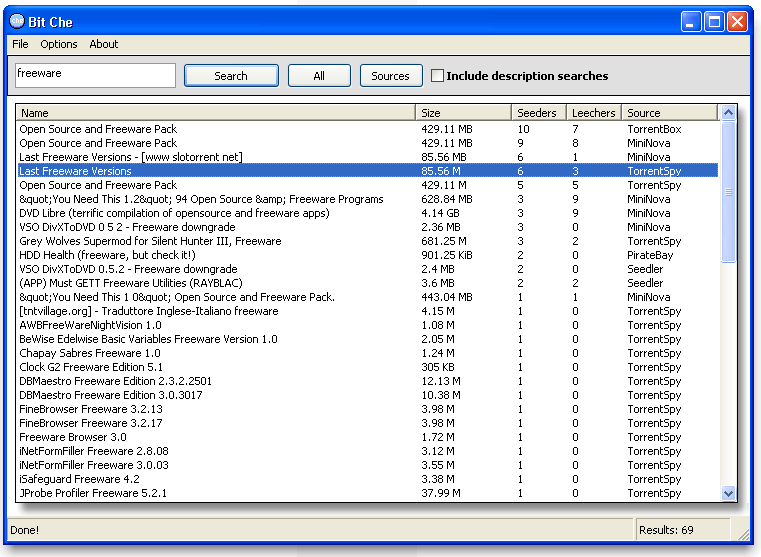Click the scrollbar up arrow
Screen dimensions: 761x557
click(x=728, y=113)
